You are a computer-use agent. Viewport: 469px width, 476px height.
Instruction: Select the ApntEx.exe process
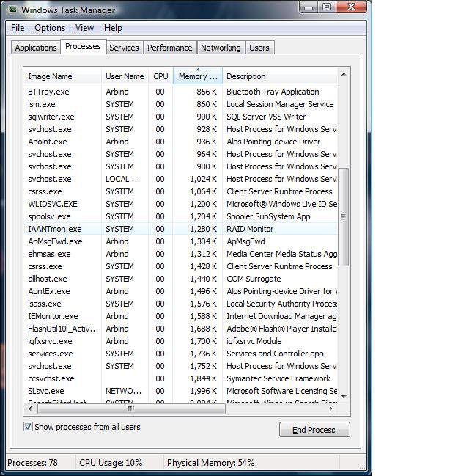point(180,291)
